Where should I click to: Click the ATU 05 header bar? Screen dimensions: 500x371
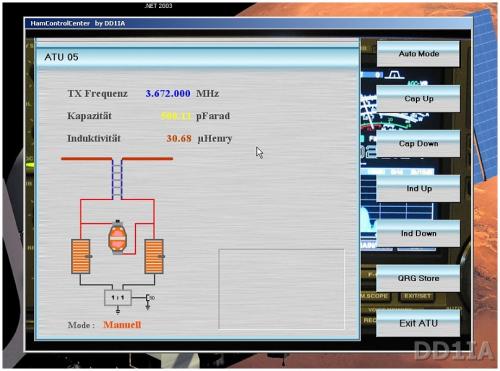click(198, 57)
